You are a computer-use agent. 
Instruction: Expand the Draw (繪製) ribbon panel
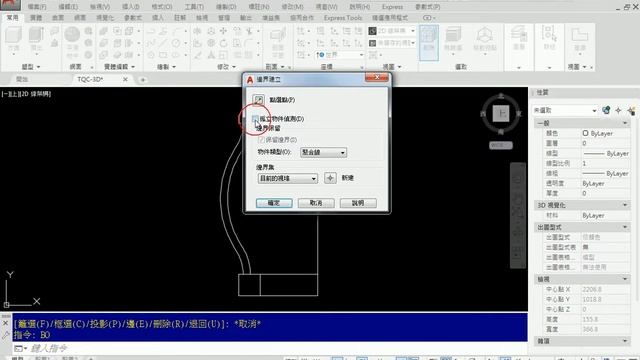pyautogui.click(x=167, y=67)
